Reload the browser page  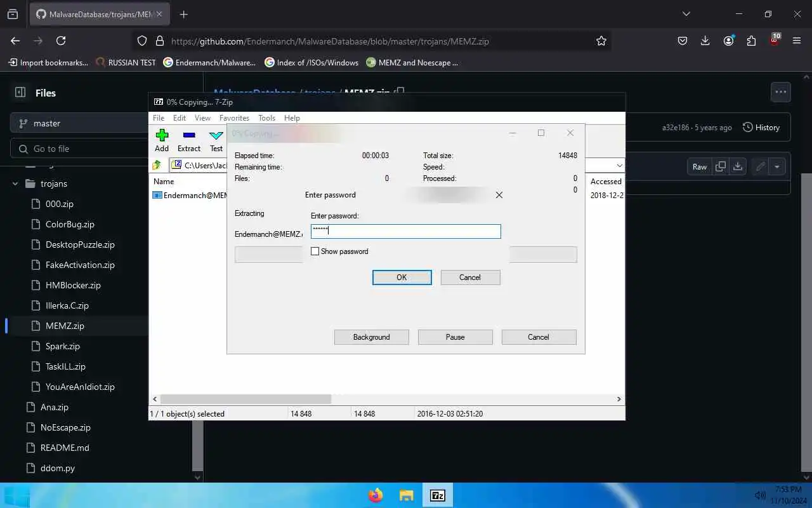61,41
